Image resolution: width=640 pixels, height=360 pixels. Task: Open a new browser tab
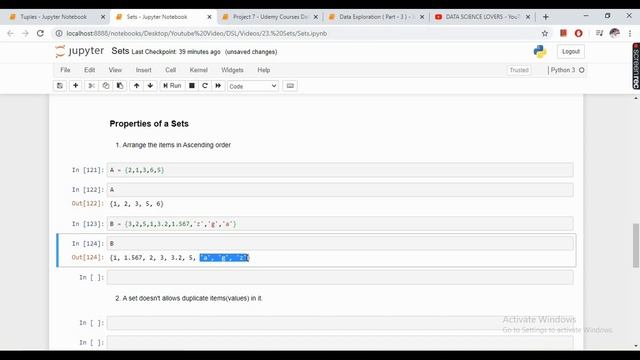(x=546, y=17)
